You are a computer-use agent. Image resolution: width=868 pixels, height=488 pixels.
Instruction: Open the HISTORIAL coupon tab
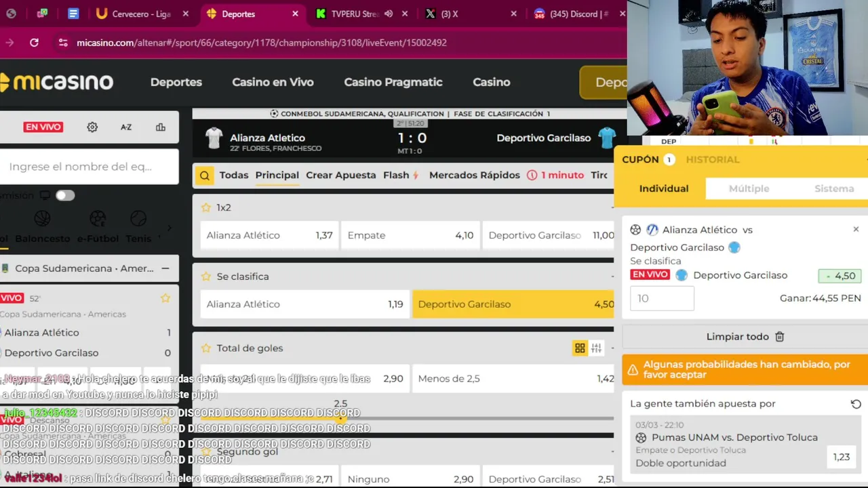point(713,159)
